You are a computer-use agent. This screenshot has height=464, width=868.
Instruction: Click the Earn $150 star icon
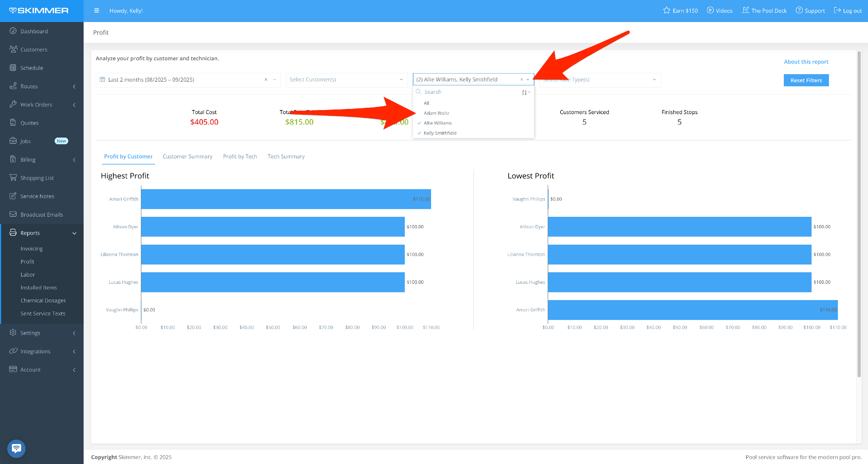coord(666,10)
